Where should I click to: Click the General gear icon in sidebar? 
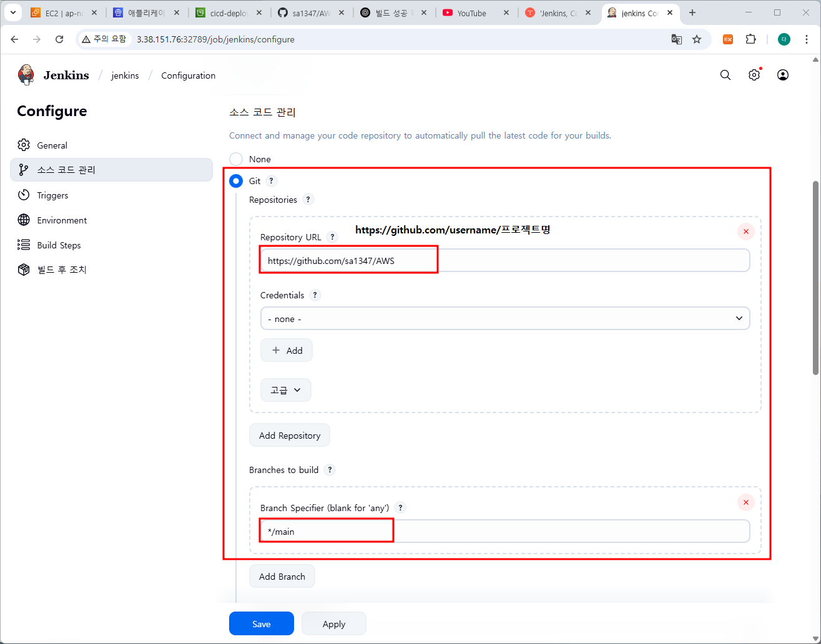click(x=24, y=145)
